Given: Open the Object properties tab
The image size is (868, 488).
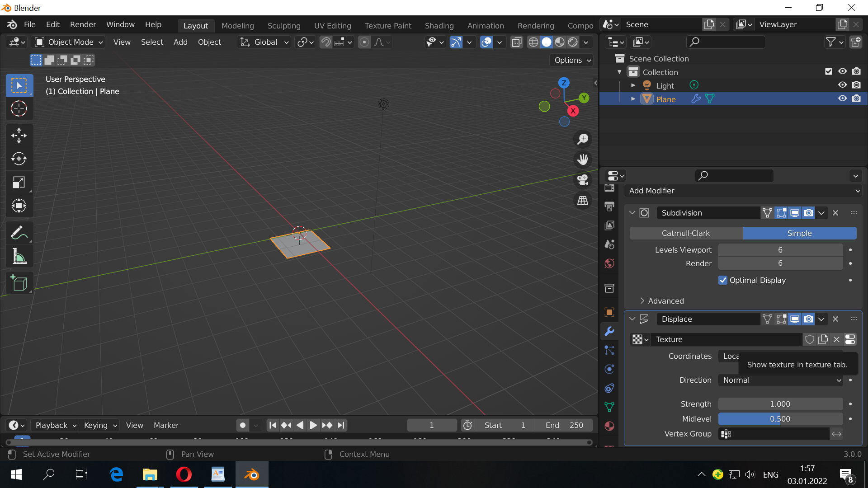Looking at the screenshot, I should click(609, 312).
